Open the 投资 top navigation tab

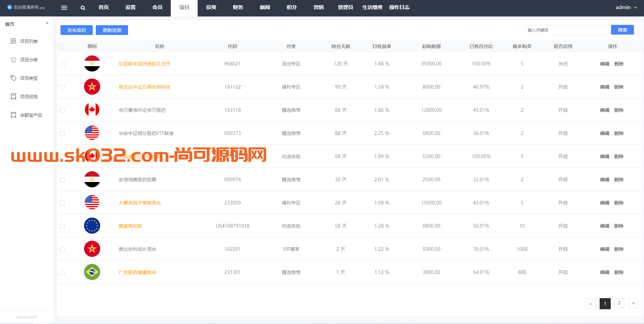pos(211,7)
